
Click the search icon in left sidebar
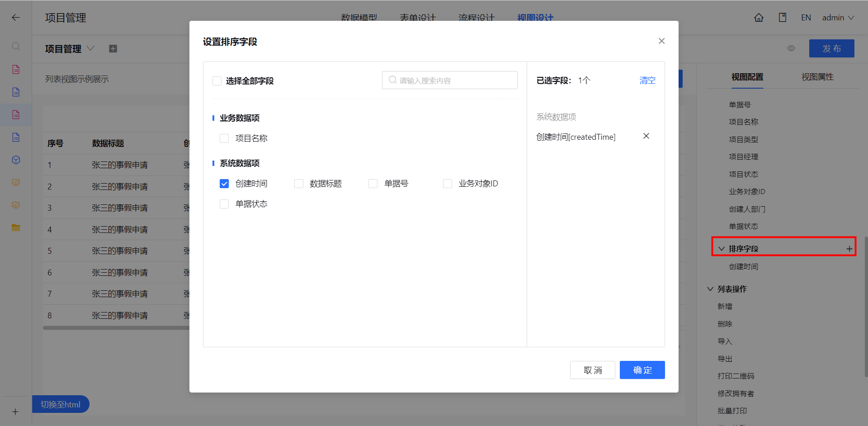pos(16,47)
